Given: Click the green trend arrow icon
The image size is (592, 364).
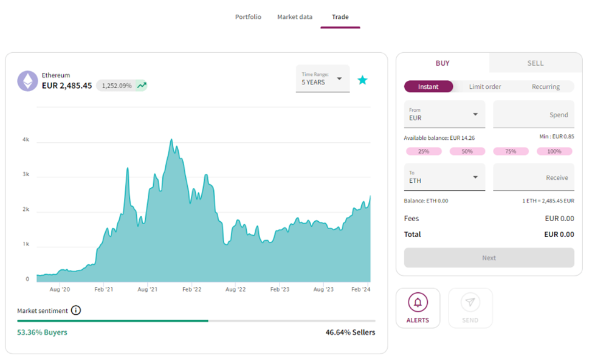Looking at the screenshot, I should tap(142, 86).
